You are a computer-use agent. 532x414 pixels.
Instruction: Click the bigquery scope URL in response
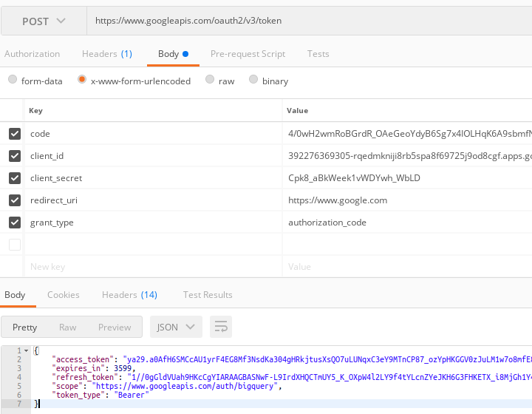click(x=185, y=386)
